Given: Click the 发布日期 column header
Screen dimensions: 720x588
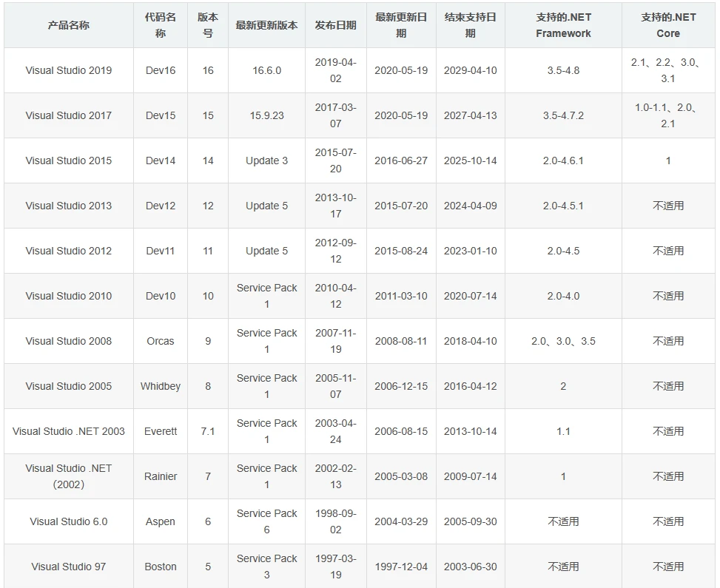Looking at the screenshot, I should (x=335, y=25).
